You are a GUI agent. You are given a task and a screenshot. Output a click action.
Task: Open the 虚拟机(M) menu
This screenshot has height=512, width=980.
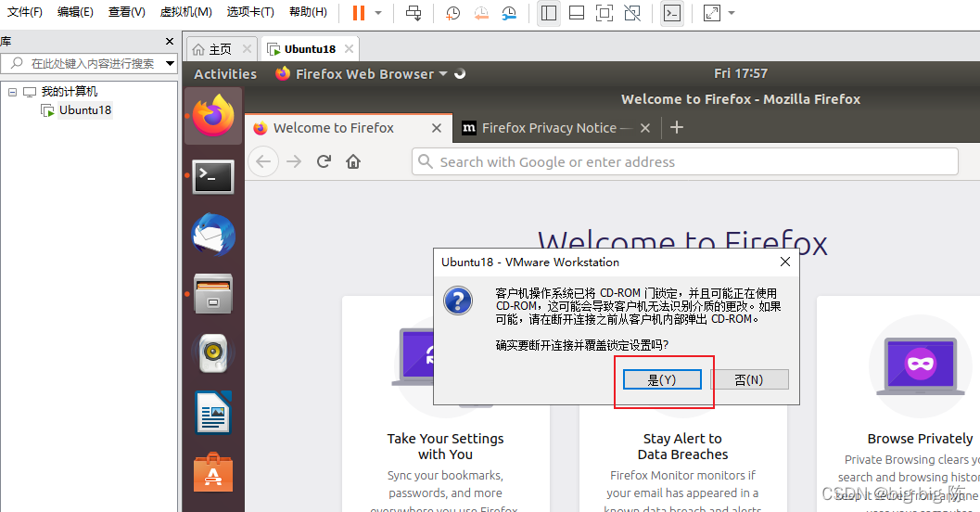pyautogui.click(x=185, y=12)
